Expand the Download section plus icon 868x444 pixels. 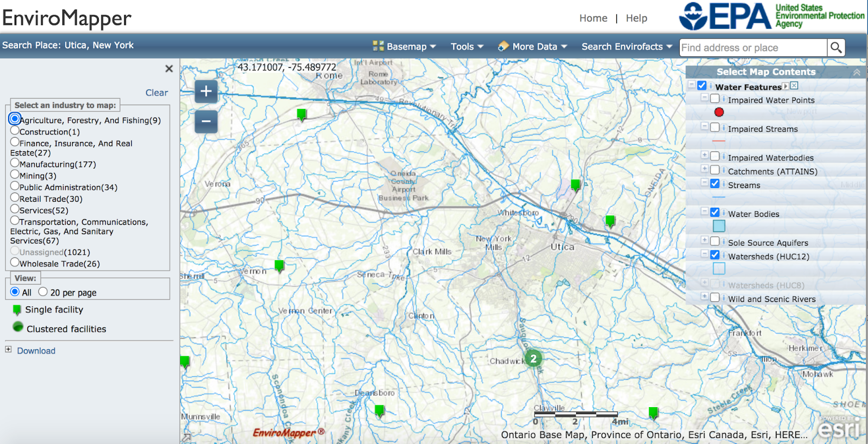[x=8, y=350]
